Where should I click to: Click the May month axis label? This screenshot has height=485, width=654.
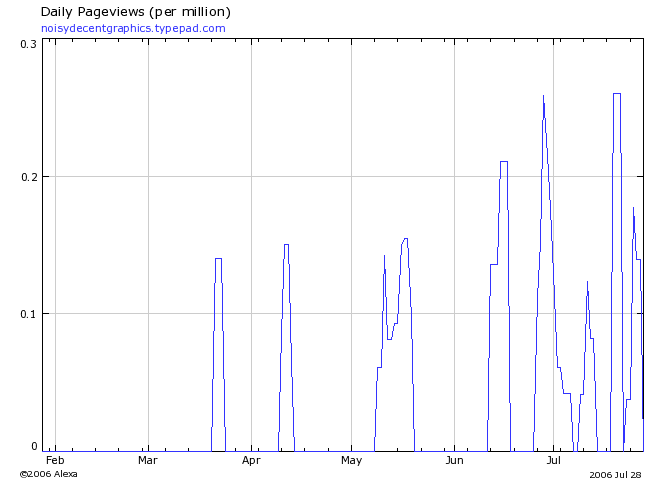point(351,461)
